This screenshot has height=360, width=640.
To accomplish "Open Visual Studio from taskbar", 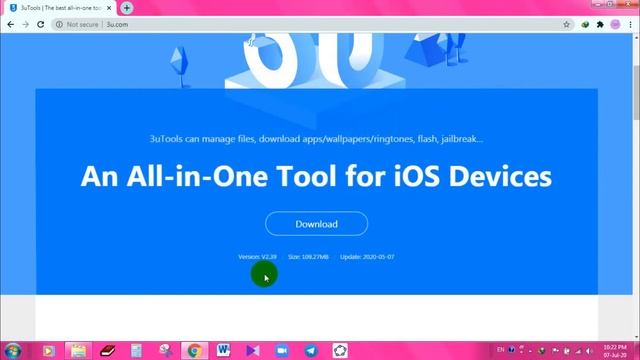I will (x=253, y=351).
